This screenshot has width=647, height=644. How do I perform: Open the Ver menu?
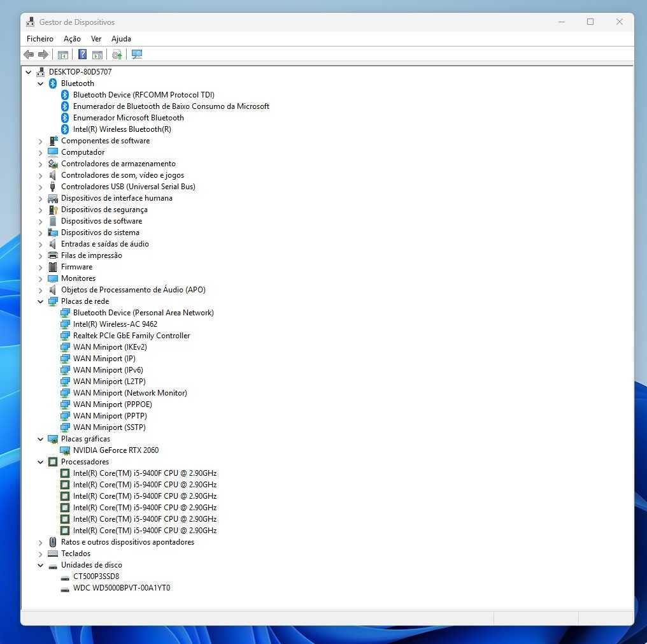[x=96, y=39]
